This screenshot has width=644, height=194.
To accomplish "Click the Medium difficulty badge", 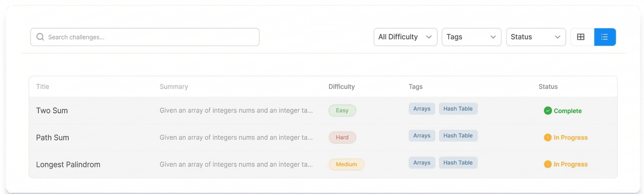I will (346, 164).
